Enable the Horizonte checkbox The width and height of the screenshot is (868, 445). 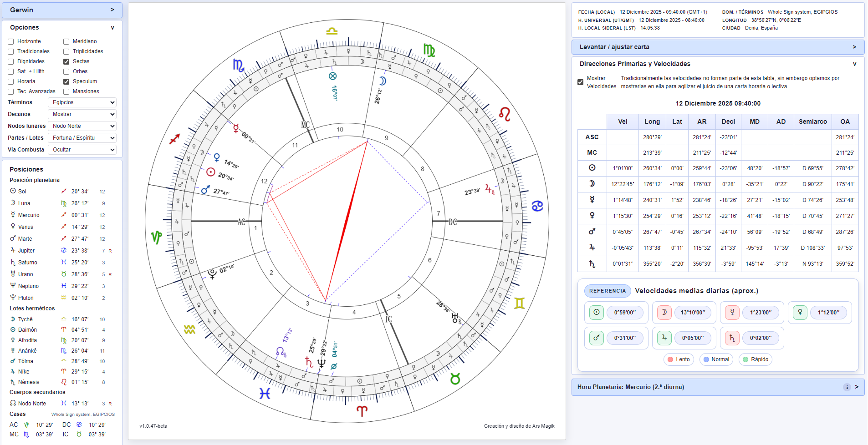[x=11, y=41]
